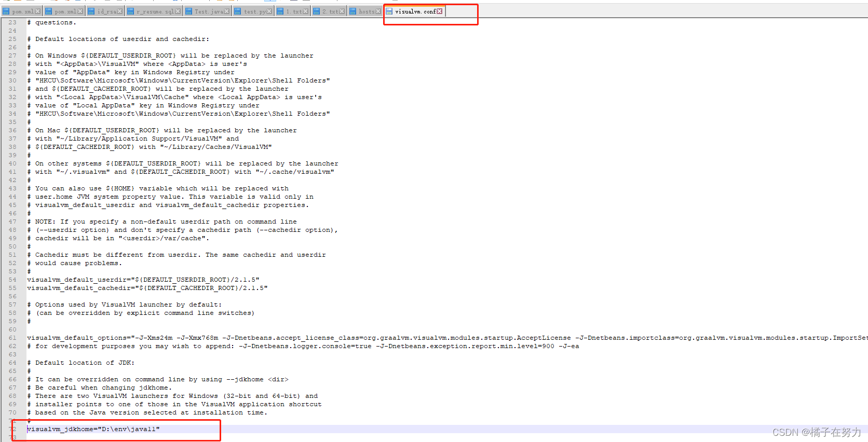Screen dimensions: 868x442
Task: Click the visualvm_default_options line
Action: pyautogui.click(x=446, y=338)
